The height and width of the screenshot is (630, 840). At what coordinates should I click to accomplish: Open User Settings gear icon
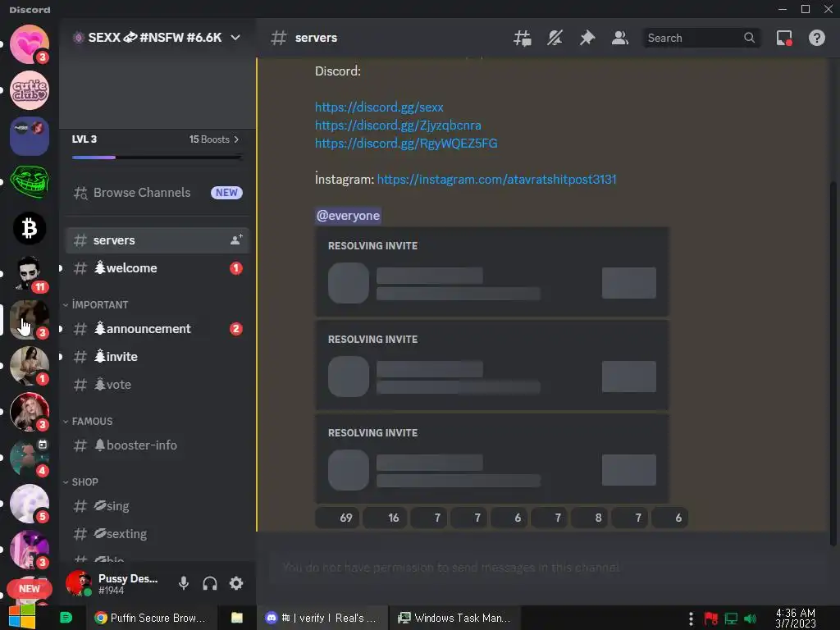pyautogui.click(x=236, y=583)
